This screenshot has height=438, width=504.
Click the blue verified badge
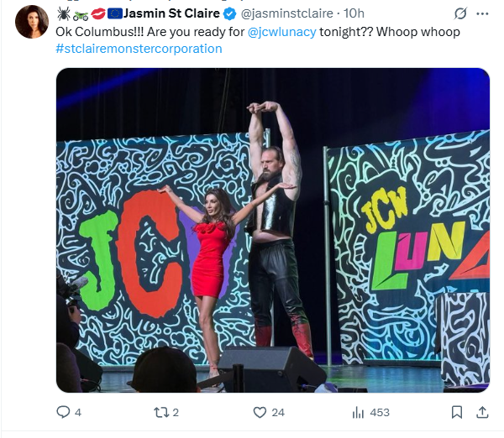tap(228, 14)
